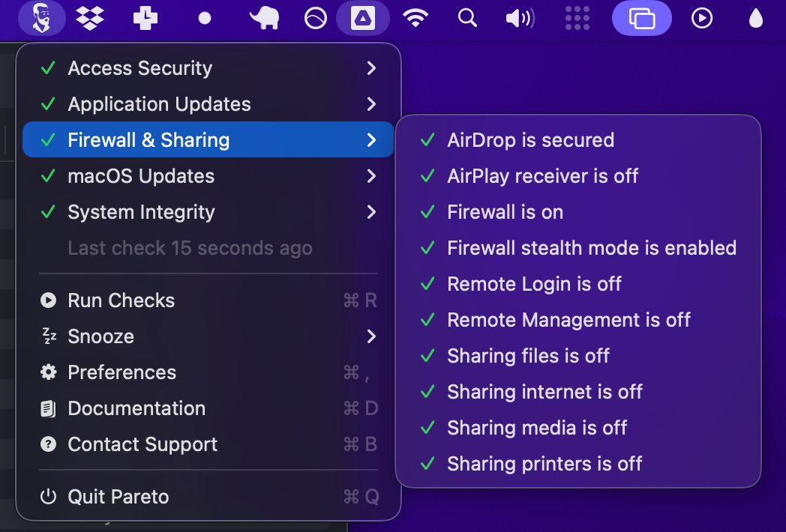Open the Pareto Security menu bar icon
This screenshot has height=532, width=786.
[42, 19]
